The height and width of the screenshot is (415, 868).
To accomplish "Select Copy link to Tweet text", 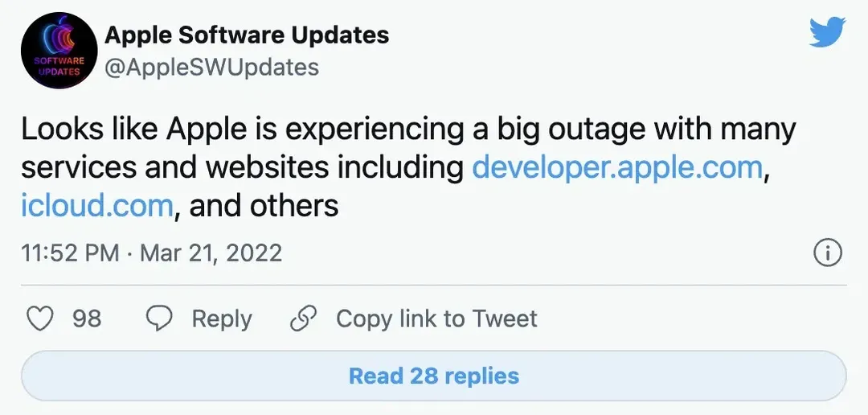I will (436, 319).
